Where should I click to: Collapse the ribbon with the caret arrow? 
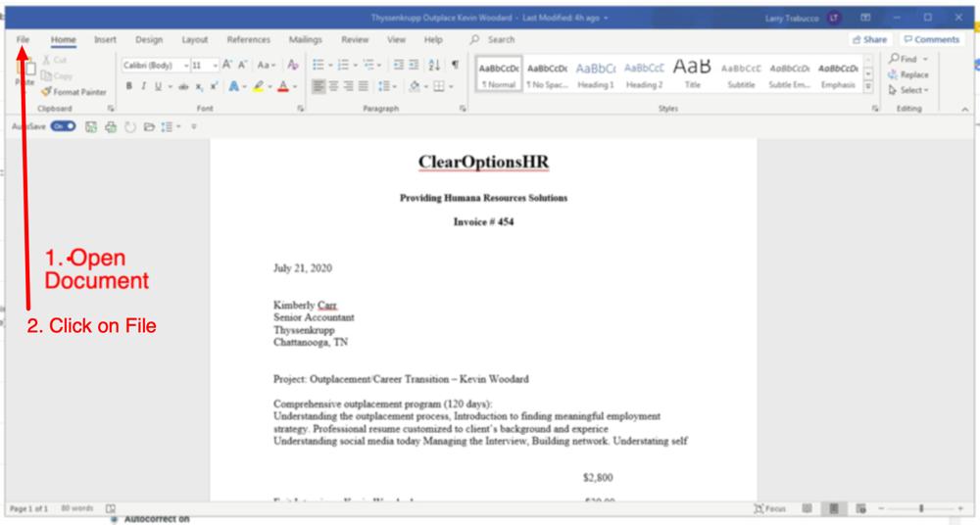(x=965, y=110)
